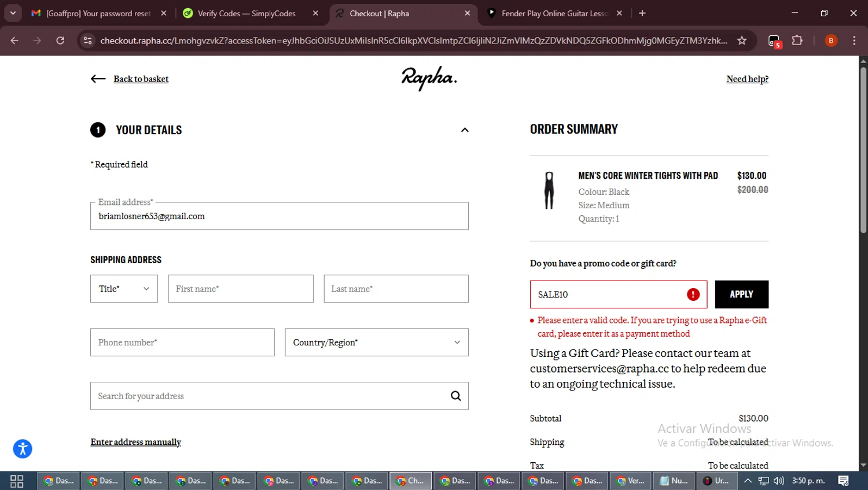This screenshot has height=490, width=868.
Task: Open the Title dropdown
Action: [124, 289]
